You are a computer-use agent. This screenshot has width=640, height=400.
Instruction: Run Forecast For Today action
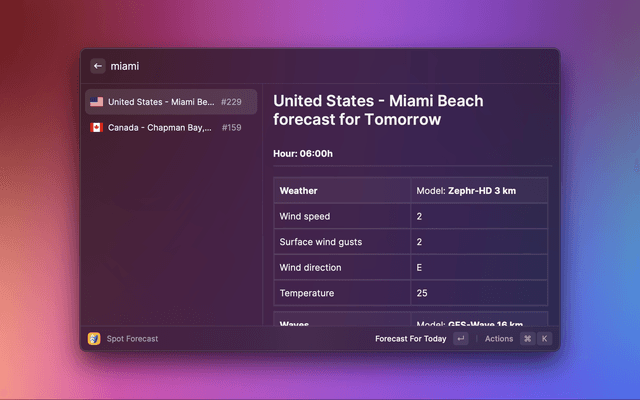pyautogui.click(x=410, y=339)
